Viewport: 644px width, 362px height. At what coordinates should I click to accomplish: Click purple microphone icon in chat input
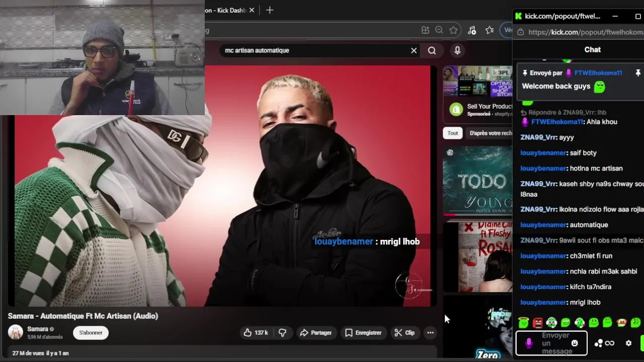coord(528,343)
